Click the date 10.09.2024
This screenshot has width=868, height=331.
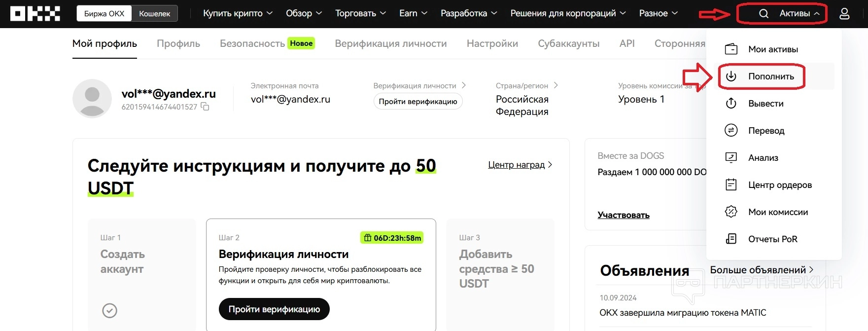618,298
